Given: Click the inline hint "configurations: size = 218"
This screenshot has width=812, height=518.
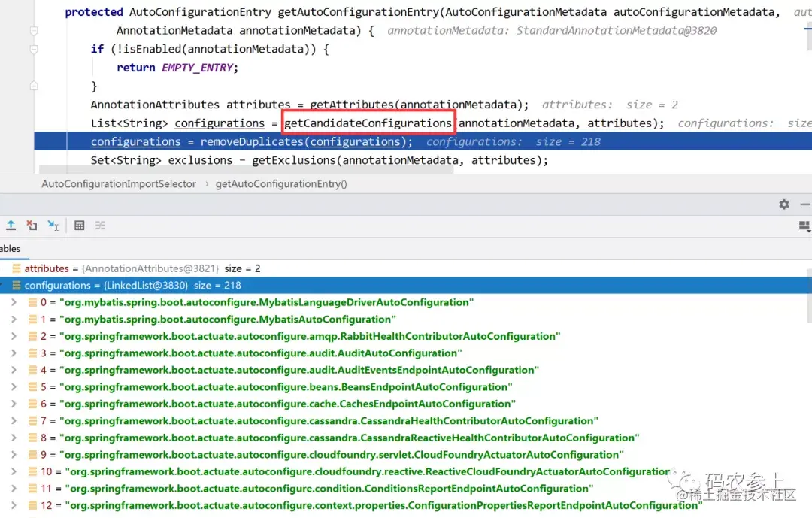Looking at the screenshot, I should pos(514,141).
